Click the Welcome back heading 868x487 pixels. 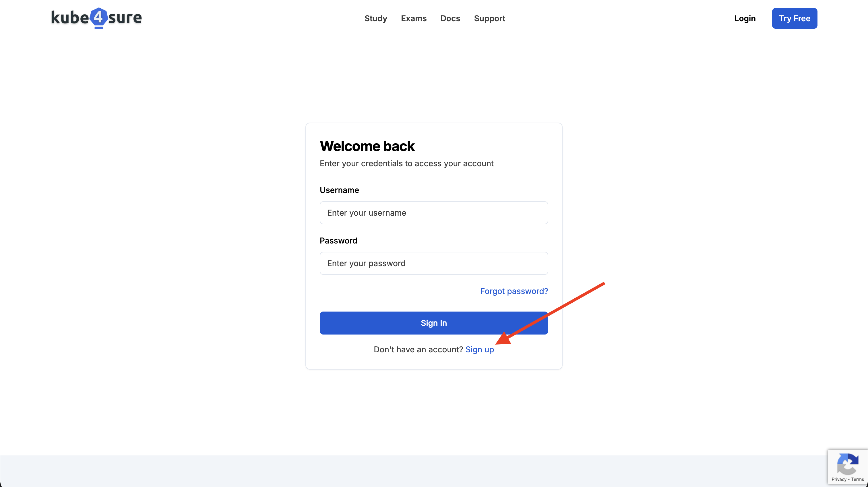point(367,146)
